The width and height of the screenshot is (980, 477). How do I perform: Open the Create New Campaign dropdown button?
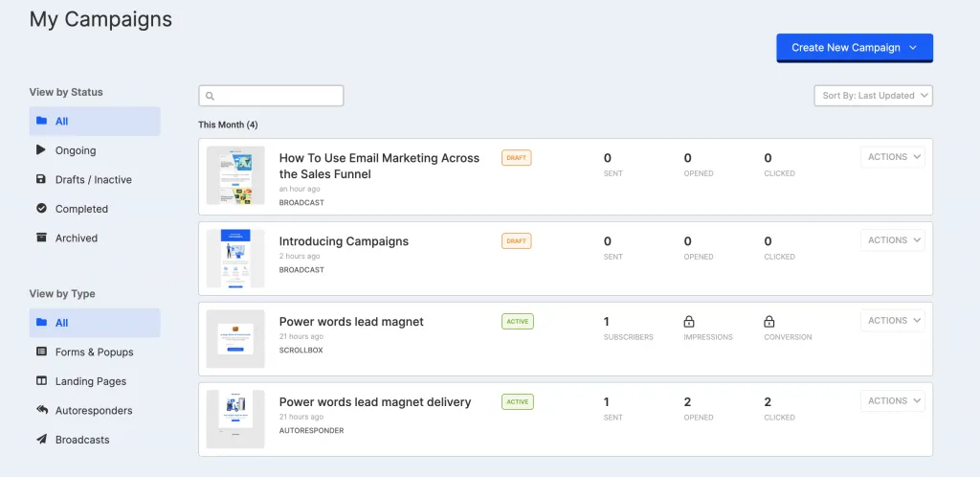pyautogui.click(x=855, y=48)
